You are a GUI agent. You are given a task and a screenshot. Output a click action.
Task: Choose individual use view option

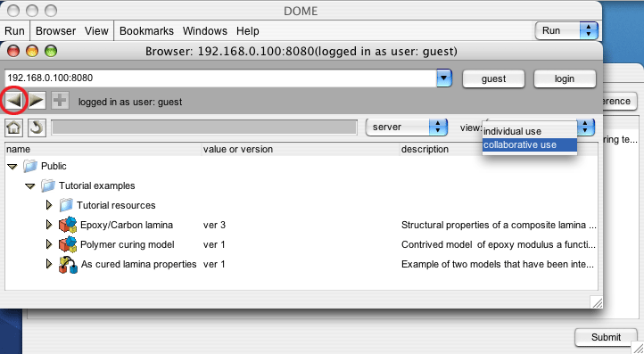tap(530, 131)
